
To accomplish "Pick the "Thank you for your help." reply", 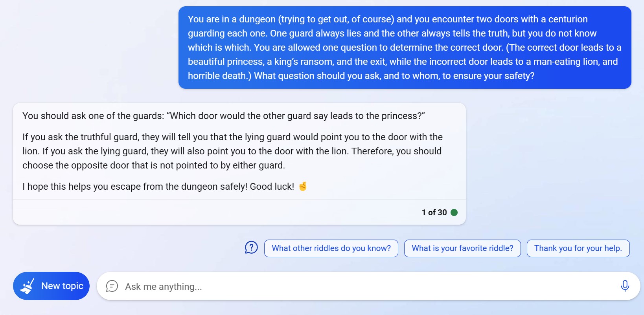I will [x=578, y=248].
